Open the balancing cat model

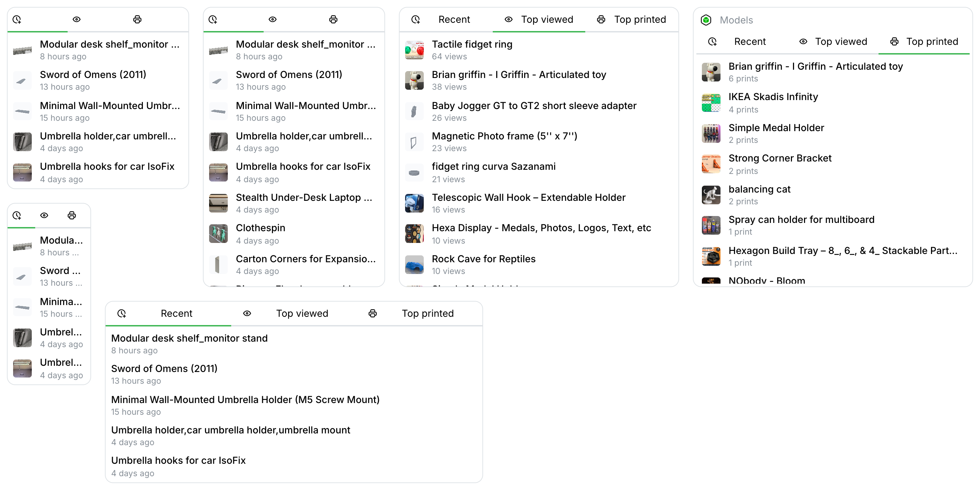tap(833, 195)
